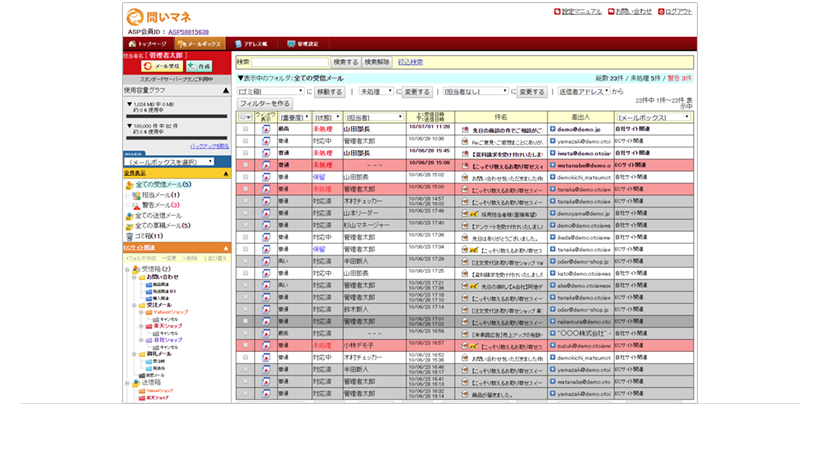This screenshot has height=460, width=820.
Task: Open the 絞込検索 link
Action: (x=411, y=62)
